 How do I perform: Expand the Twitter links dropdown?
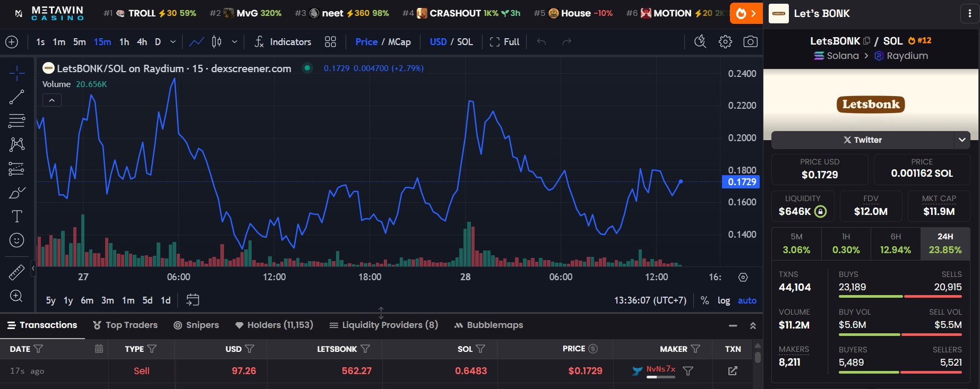(961, 140)
